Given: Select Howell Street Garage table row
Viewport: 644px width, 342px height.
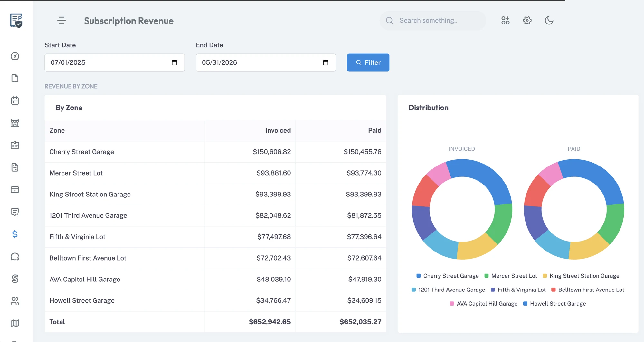Looking at the screenshot, I should [x=215, y=301].
